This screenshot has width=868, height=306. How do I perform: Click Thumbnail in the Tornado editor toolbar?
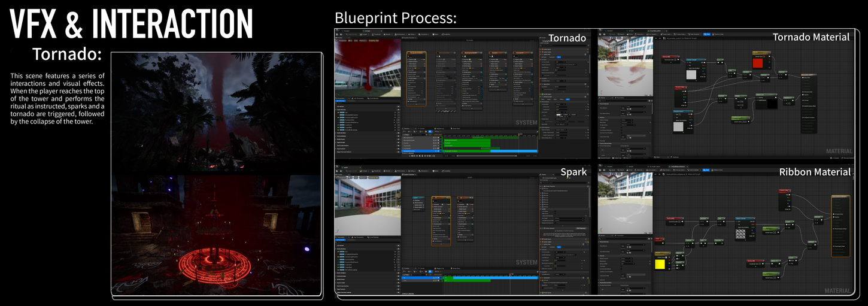coord(377,34)
